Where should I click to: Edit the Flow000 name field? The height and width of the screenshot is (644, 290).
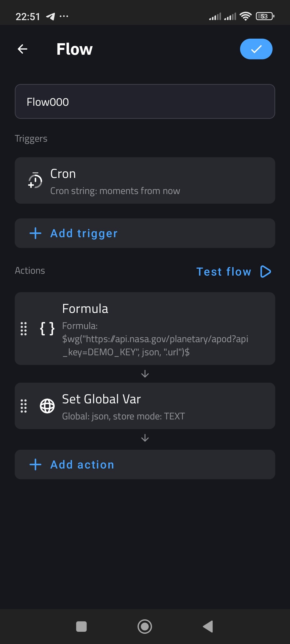coord(145,102)
